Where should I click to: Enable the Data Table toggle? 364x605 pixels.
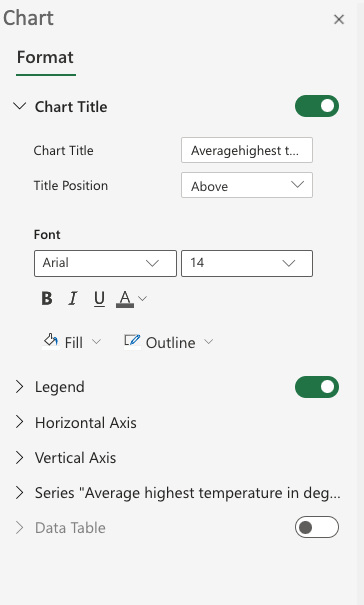[317, 527]
